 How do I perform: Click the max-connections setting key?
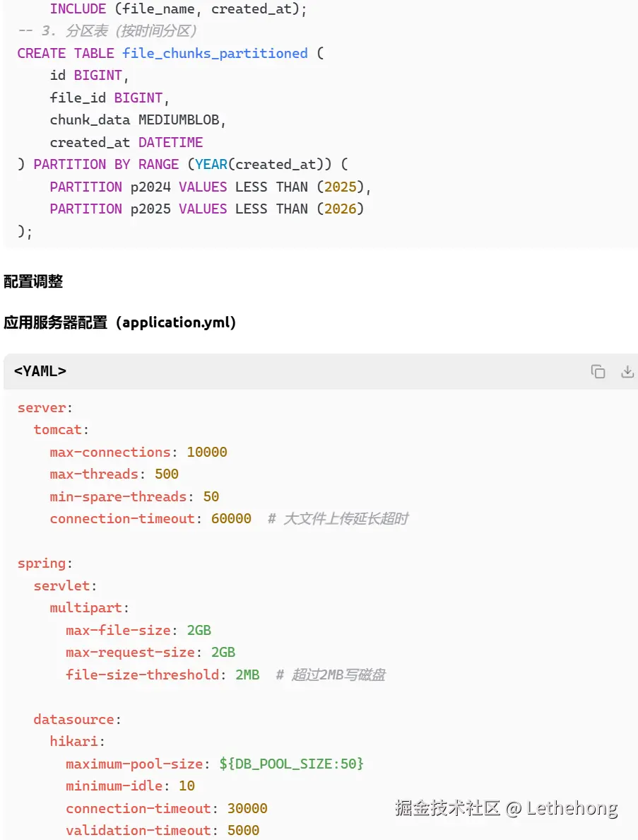coord(110,452)
